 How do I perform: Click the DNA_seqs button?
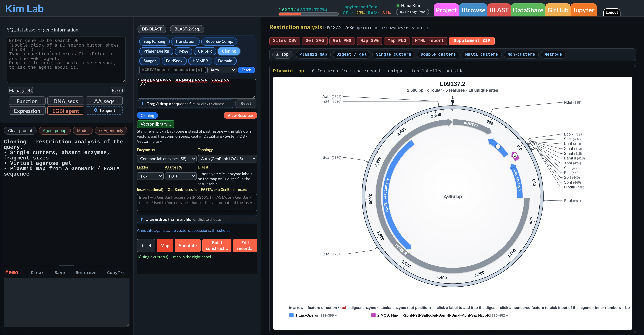coord(66,101)
